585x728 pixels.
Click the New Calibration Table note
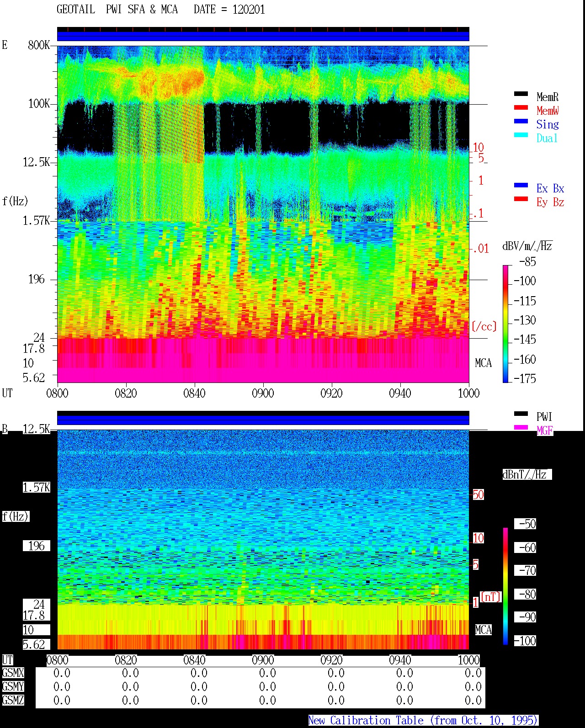pos(423,721)
